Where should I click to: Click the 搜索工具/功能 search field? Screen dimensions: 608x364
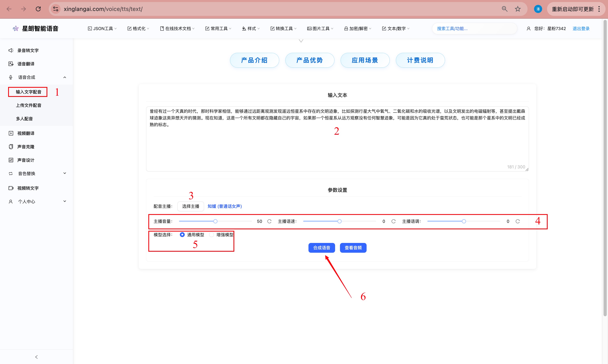(x=474, y=28)
